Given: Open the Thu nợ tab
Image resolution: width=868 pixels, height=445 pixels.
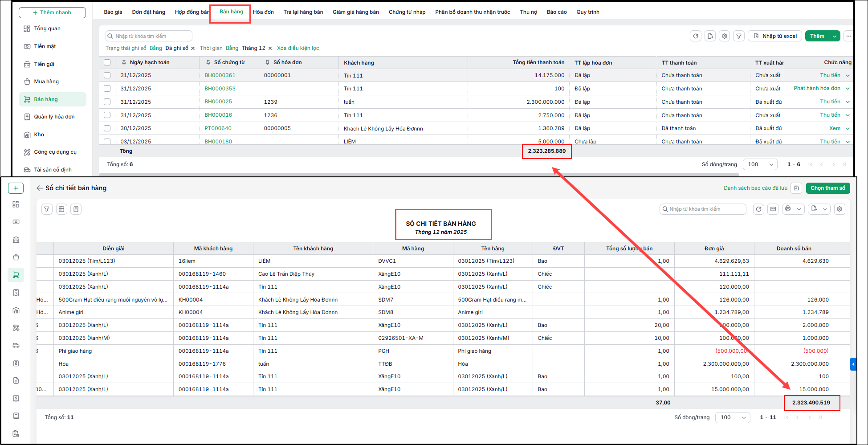Looking at the screenshot, I should coord(529,12).
